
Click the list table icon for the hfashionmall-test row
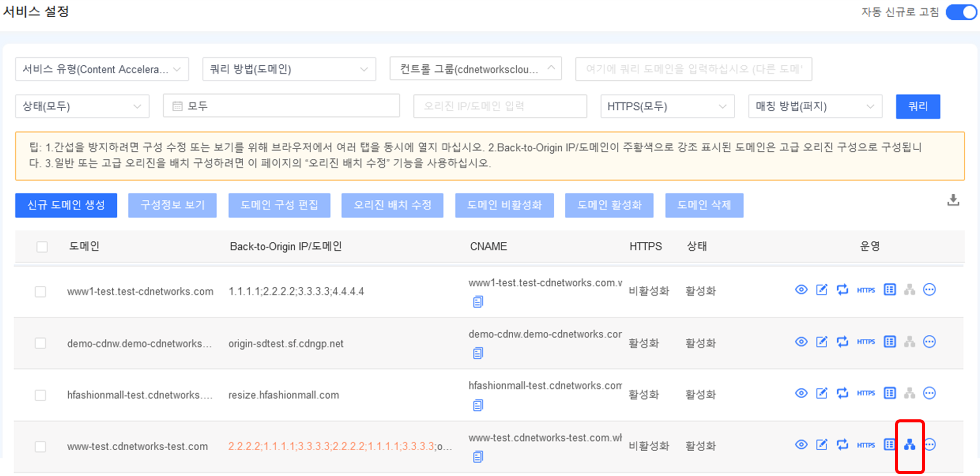pos(889,393)
